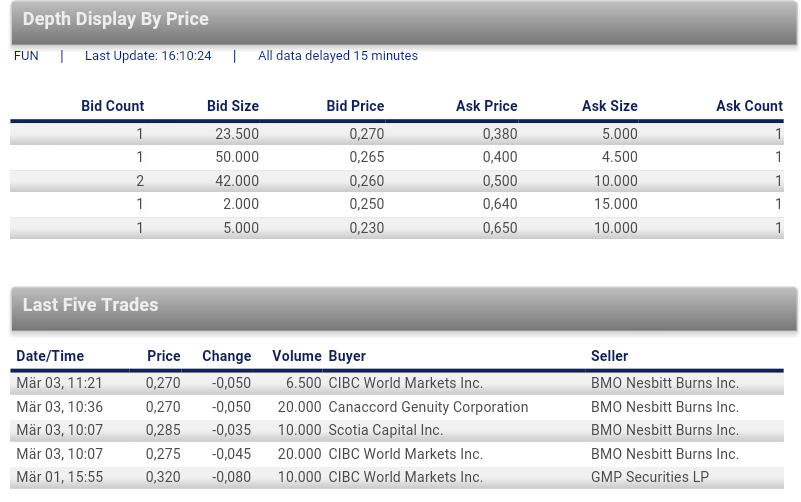Click the Date/Time column header
The image size is (801, 502).
(50, 356)
